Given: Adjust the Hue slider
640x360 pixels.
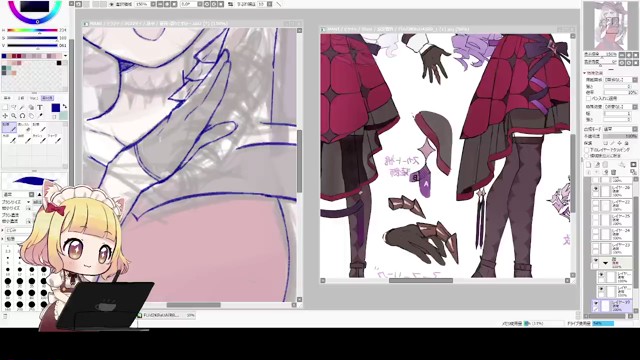Looking at the screenshot, I should (32, 30).
